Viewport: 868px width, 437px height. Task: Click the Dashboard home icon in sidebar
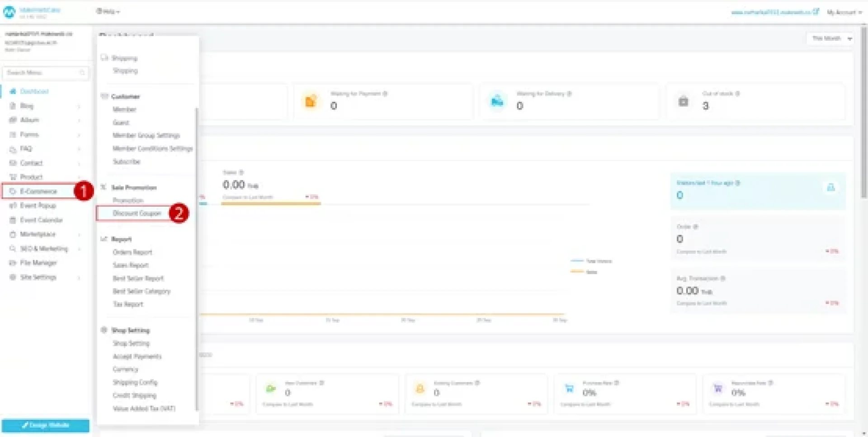coord(13,91)
